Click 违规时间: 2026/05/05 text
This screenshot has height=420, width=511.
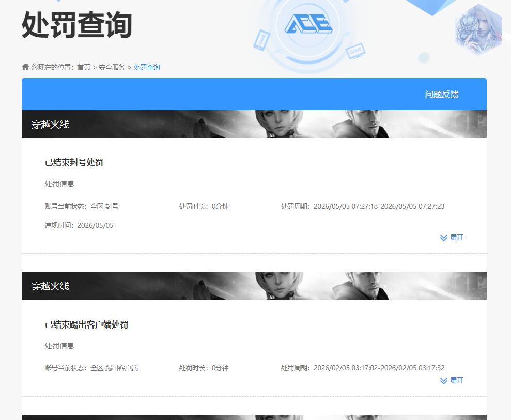coord(79,225)
